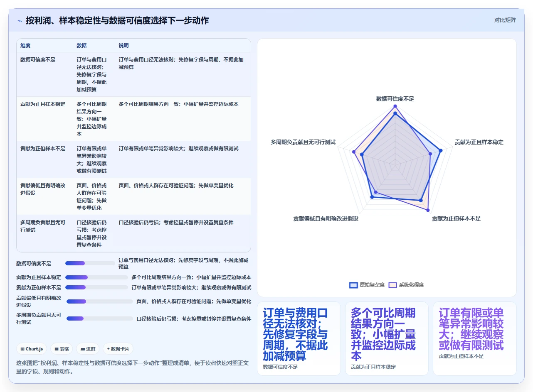Click the progress bar for 贡献偏低且有明确改进假设
This screenshot has width=533, height=392.
coord(100,301)
